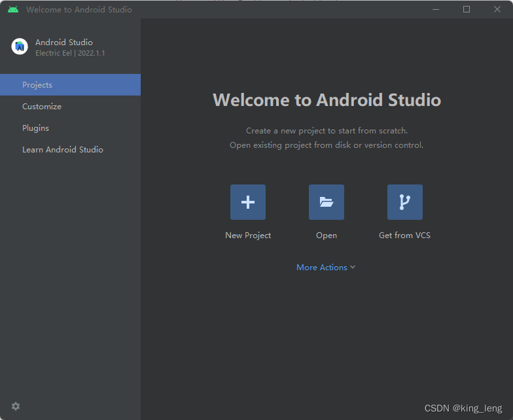The height and width of the screenshot is (420, 513).
Task: Switch to the Customize tab
Action: pyautogui.click(x=71, y=106)
